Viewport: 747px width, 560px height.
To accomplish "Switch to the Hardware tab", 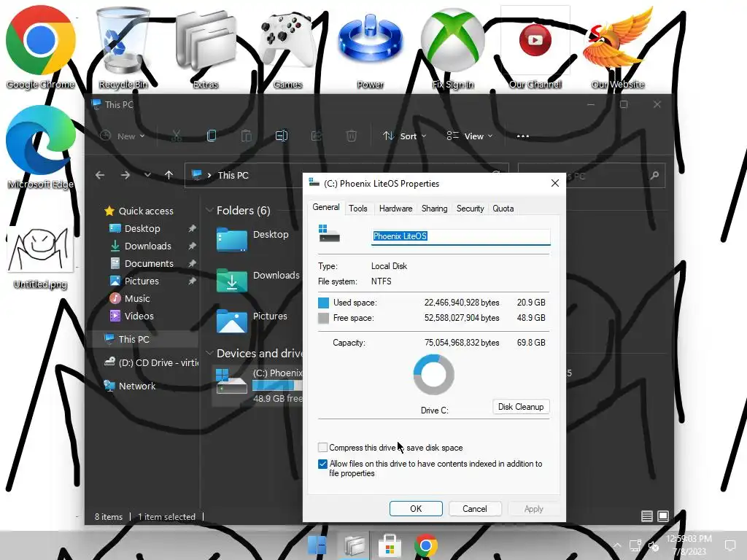I will pos(395,209).
